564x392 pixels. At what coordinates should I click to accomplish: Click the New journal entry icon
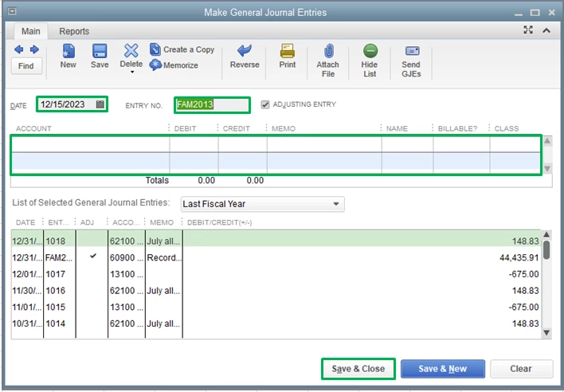tap(69, 51)
